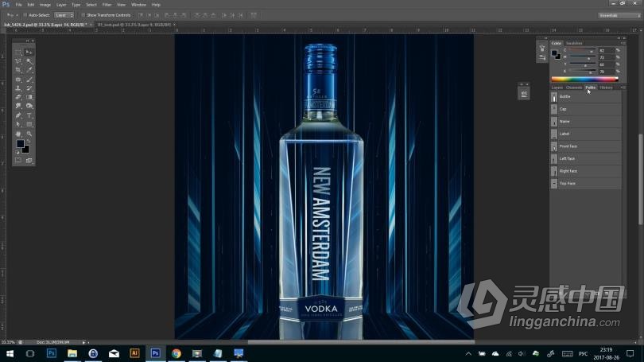Open the Filter menu

(107, 5)
